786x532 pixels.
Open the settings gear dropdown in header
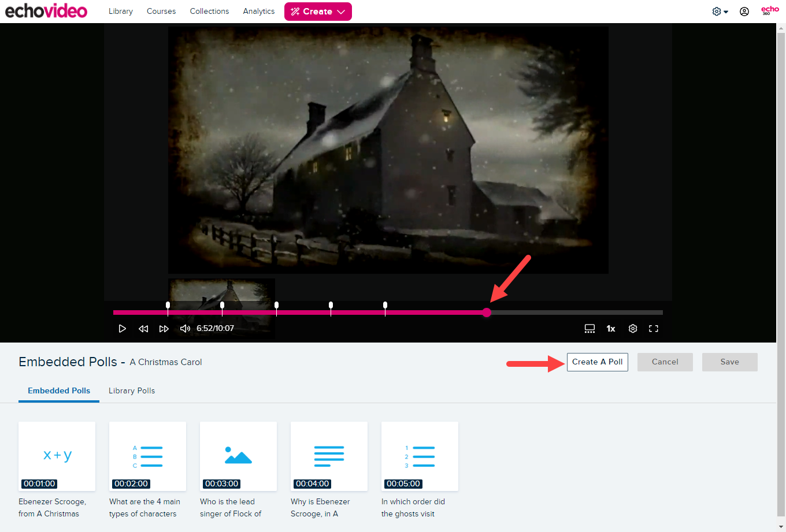click(720, 12)
